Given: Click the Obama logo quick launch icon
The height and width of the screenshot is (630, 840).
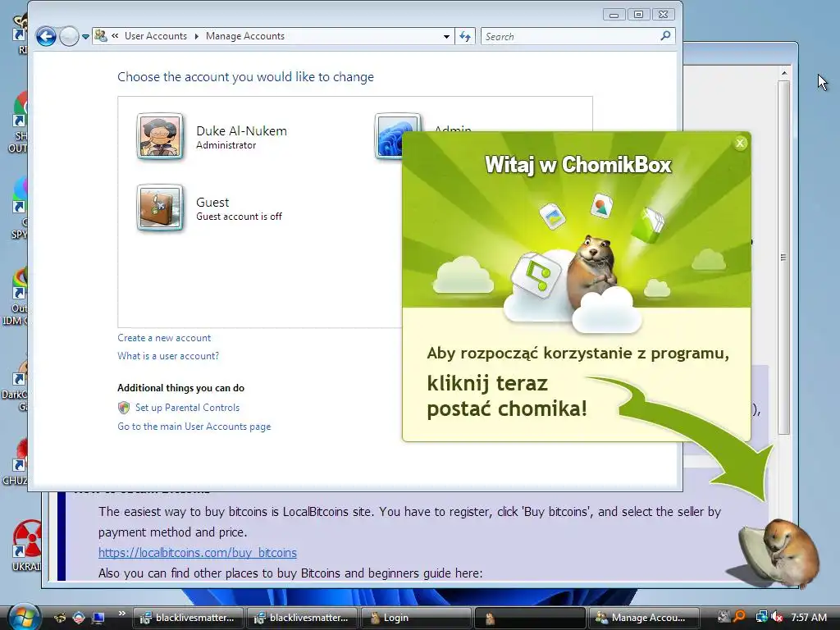Looking at the screenshot, I should (x=79, y=618).
